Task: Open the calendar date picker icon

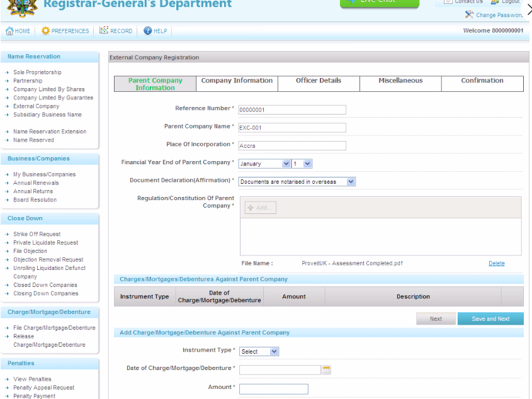Action: click(326, 370)
